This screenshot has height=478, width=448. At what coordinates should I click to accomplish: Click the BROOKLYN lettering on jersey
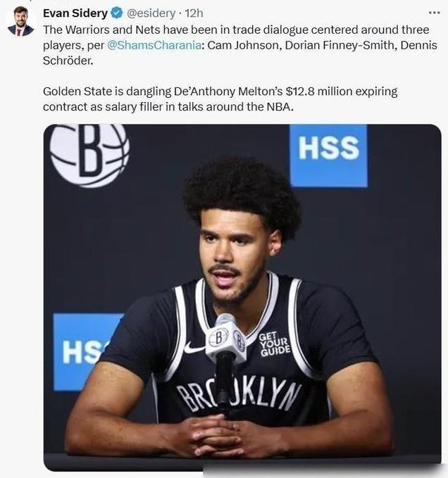(x=239, y=396)
